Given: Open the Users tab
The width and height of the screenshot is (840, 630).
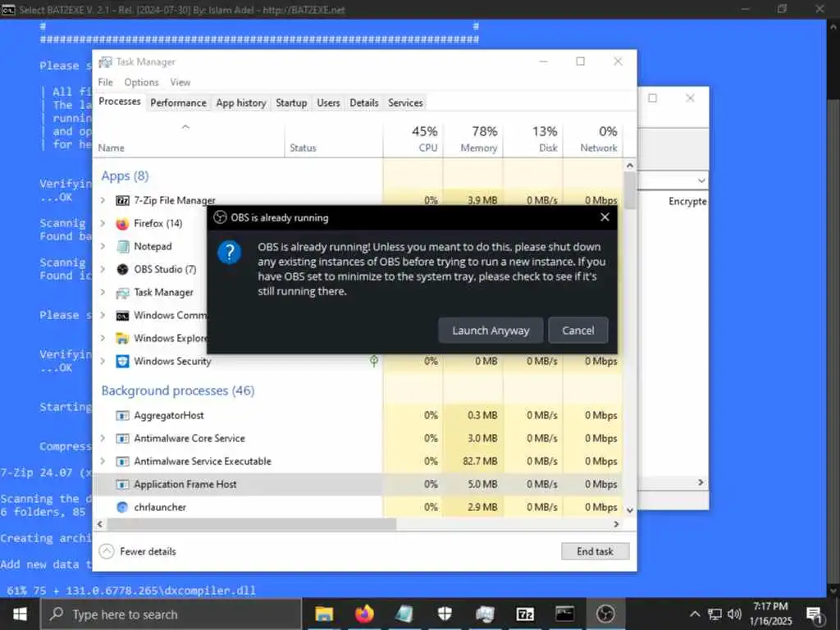Looking at the screenshot, I should coord(328,103).
